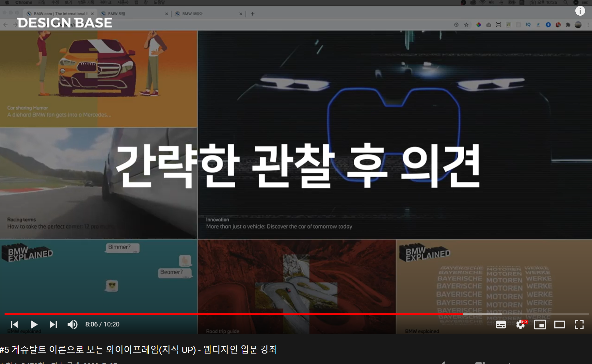Open the 방문 기록 menu

pos(86,2)
